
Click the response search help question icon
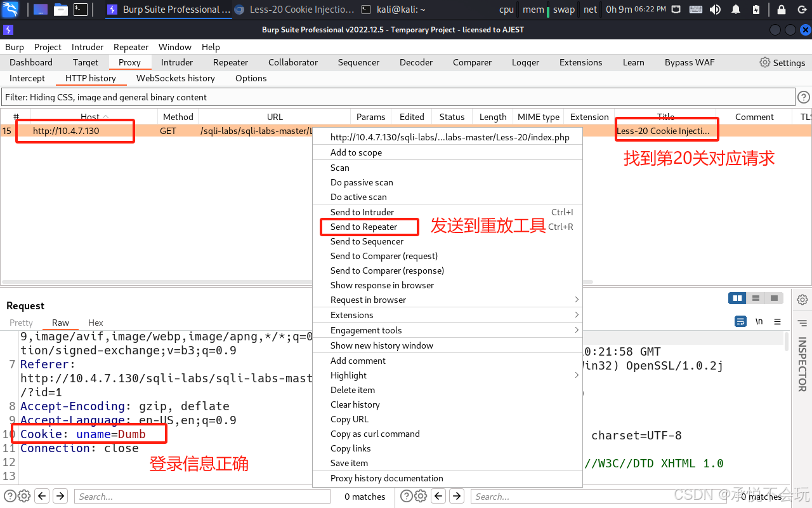point(406,496)
